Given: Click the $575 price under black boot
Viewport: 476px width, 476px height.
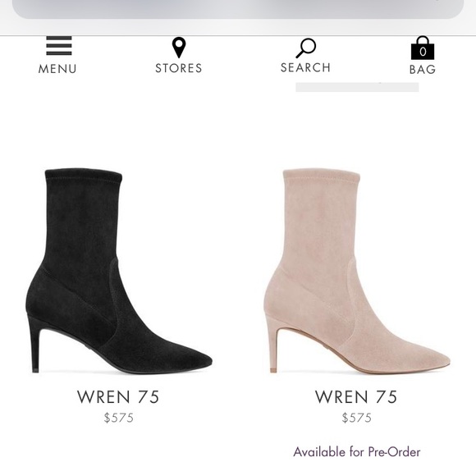Looking at the screenshot, I should [x=118, y=418].
